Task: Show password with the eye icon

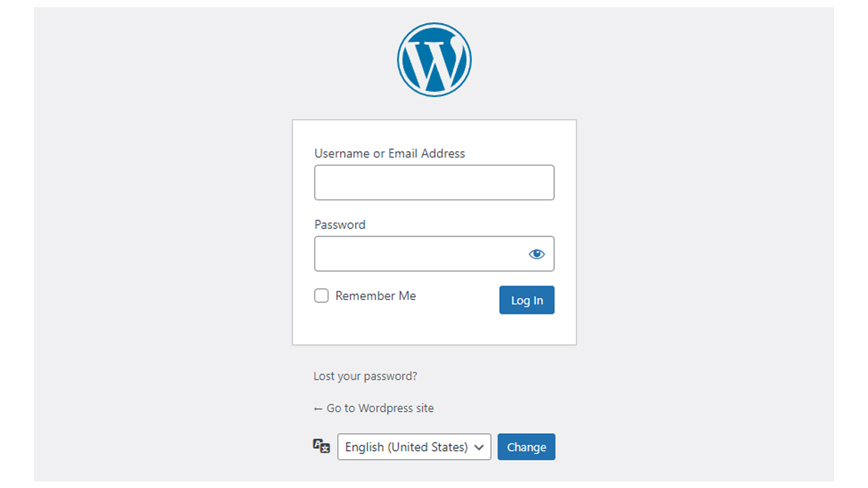Action: pos(536,254)
